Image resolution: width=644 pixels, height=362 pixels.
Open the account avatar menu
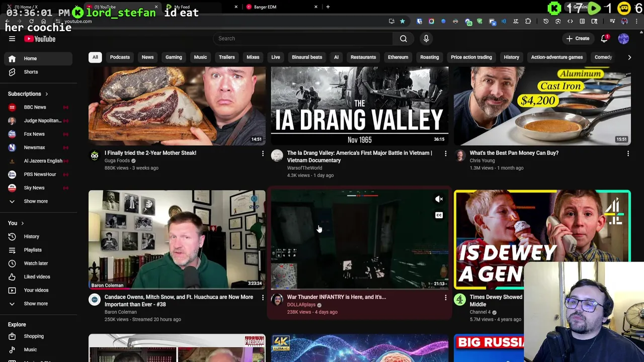(623, 38)
